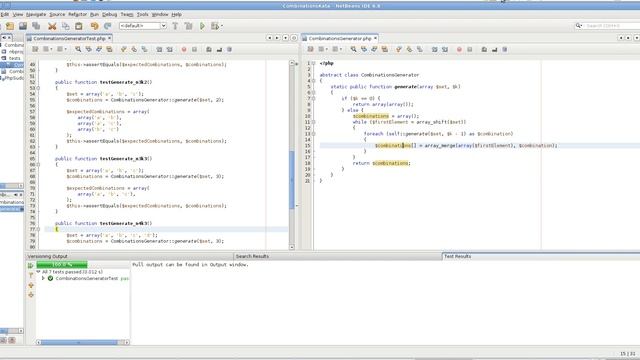Screen dimensions: 640x360
Task: Click the Save All icon in main toolbar
Action: point(36,26)
